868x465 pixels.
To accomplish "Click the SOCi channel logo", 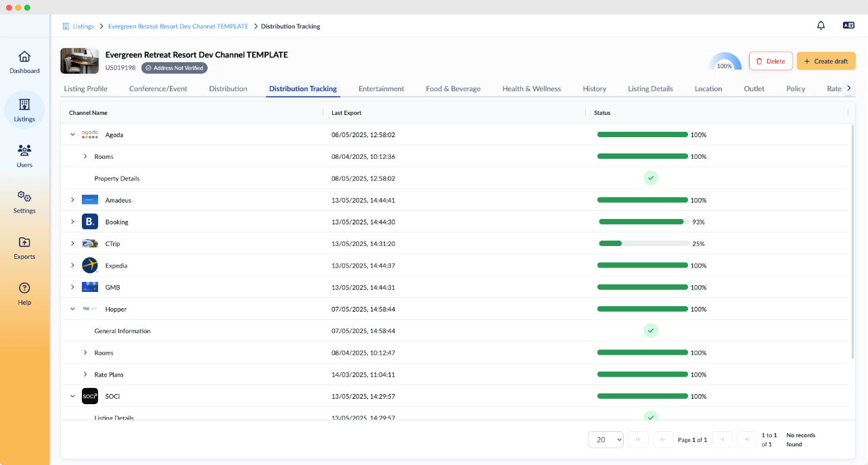I will tap(90, 396).
